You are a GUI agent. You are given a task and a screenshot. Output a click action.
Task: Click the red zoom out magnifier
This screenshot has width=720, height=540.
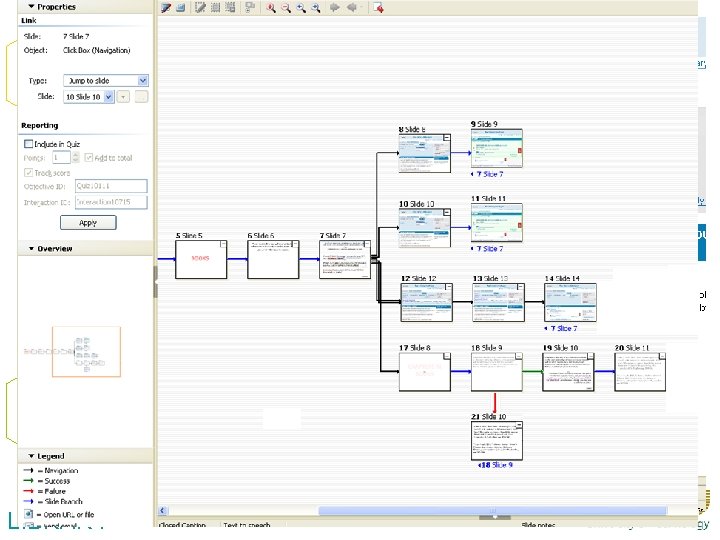point(286,7)
